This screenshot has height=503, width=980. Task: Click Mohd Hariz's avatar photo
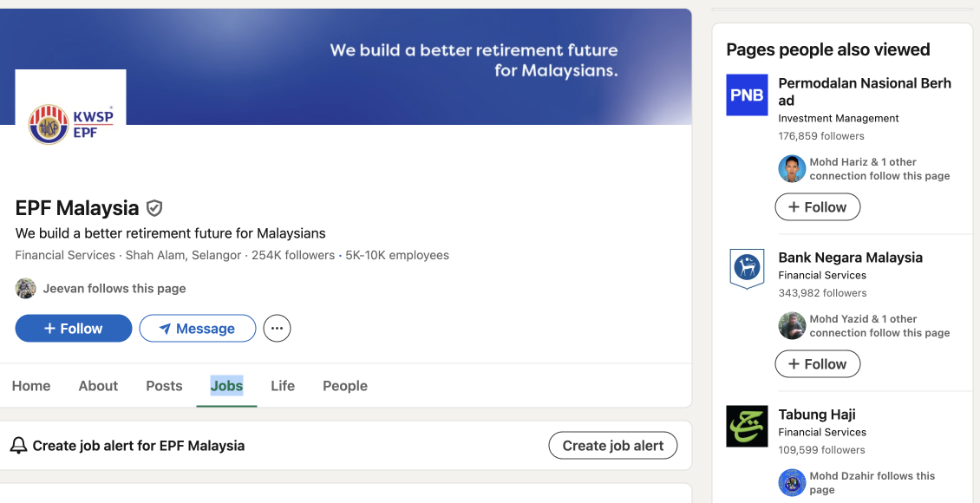(x=792, y=169)
